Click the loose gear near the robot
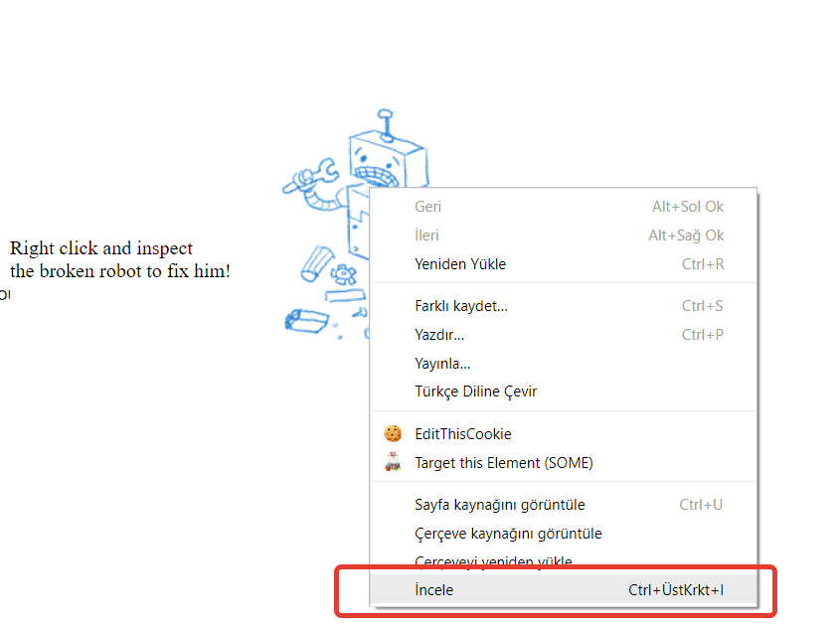This screenshot has height=626, width=840. pyautogui.click(x=344, y=271)
